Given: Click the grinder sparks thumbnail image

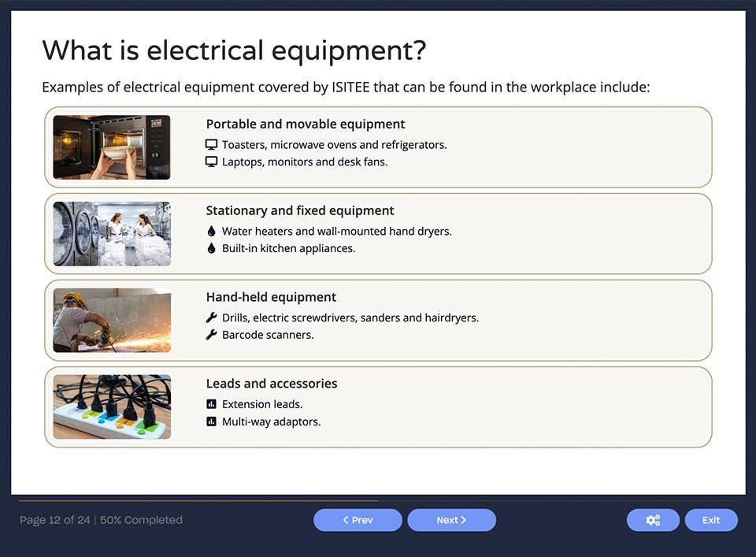Looking at the screenshot, I should [x=112, y=320].
